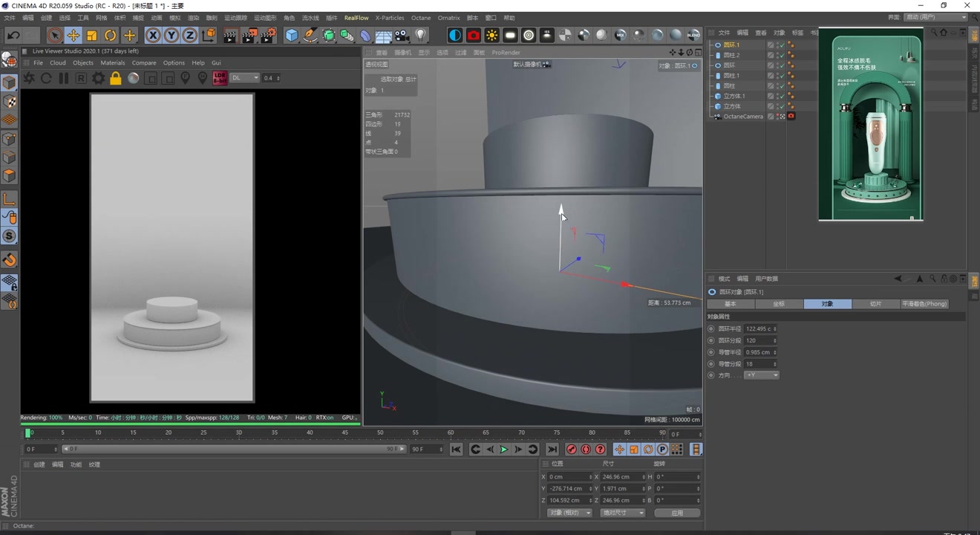
Task: Select the Move tool in the toolbar
Action: (73, 35)
